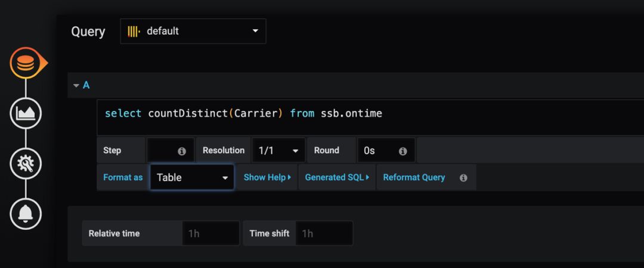Collapse query A row

click(x=81, y=85)
